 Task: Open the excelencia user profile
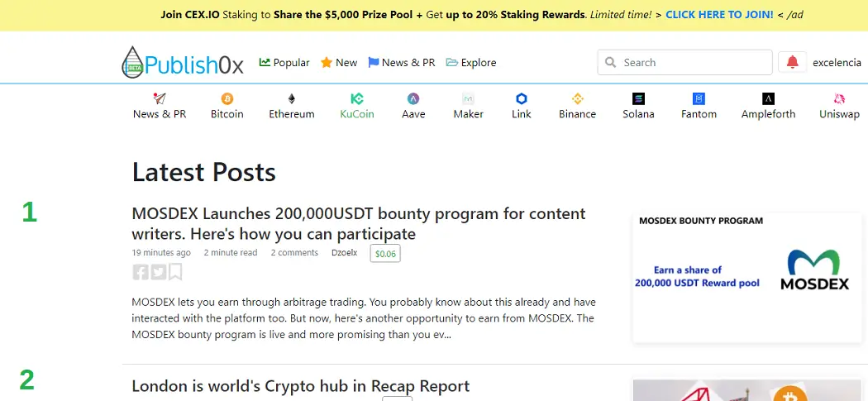pos(837,63)
